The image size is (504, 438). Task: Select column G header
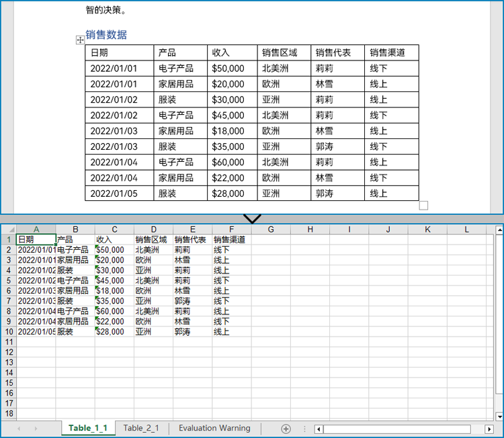click(x=271, y=230)
